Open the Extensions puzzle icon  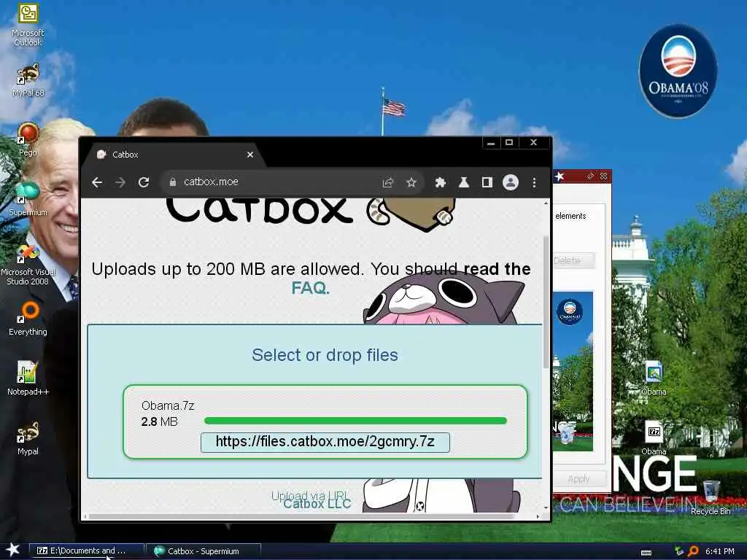[x=440, y=182]
